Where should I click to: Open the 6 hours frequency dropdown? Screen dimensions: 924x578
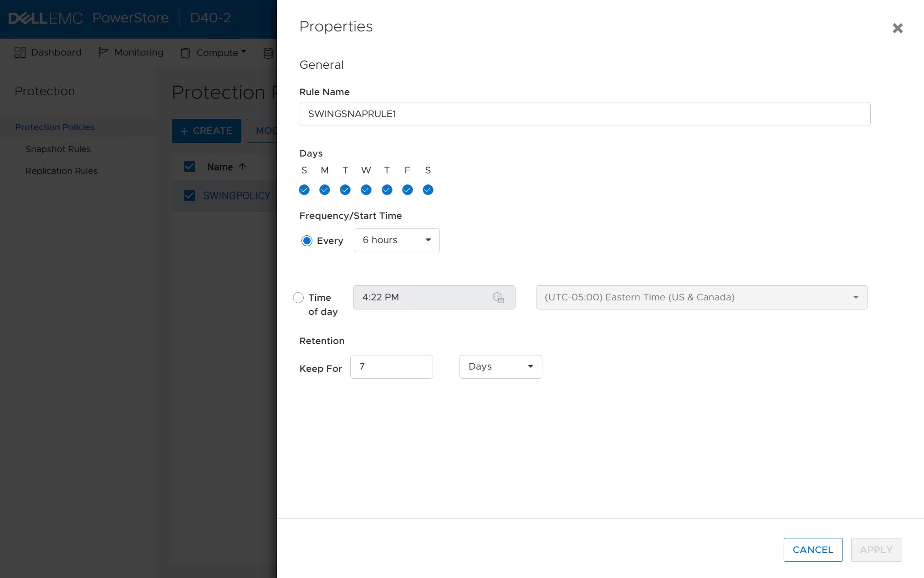pos(396,240)
